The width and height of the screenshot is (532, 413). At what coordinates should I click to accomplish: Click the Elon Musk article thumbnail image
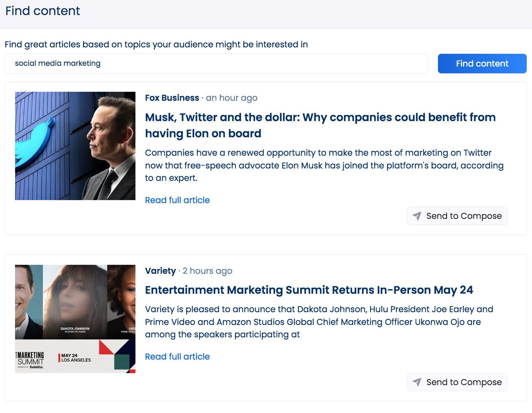[75, 146]
